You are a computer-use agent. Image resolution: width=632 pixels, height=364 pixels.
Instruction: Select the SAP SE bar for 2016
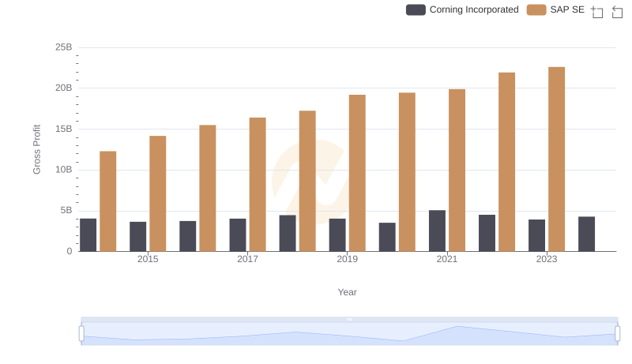coord(208,189)
